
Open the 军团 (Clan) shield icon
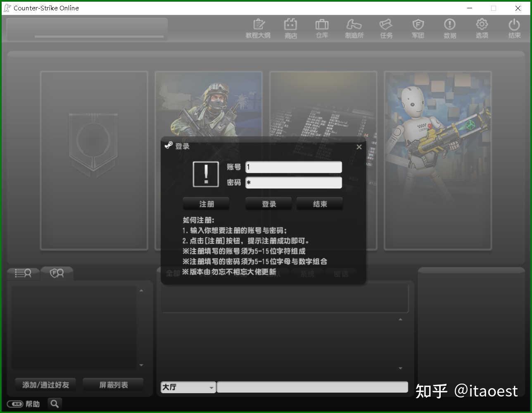click(418, 27)
